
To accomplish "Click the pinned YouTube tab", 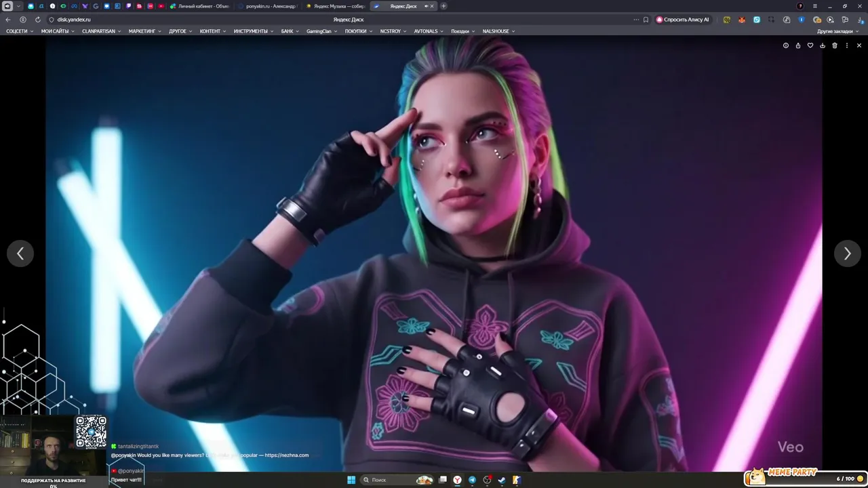I will 161,6.
